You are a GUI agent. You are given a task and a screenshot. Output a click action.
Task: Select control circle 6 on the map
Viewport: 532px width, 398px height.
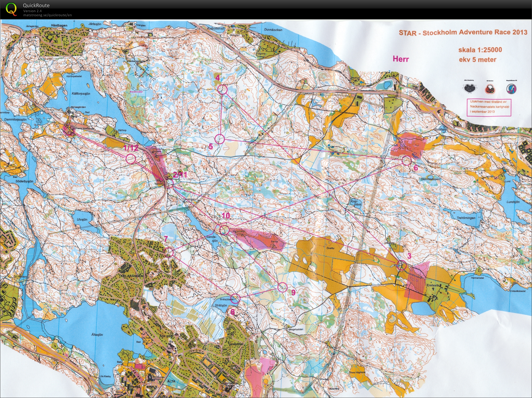click(x=406, y=161)
